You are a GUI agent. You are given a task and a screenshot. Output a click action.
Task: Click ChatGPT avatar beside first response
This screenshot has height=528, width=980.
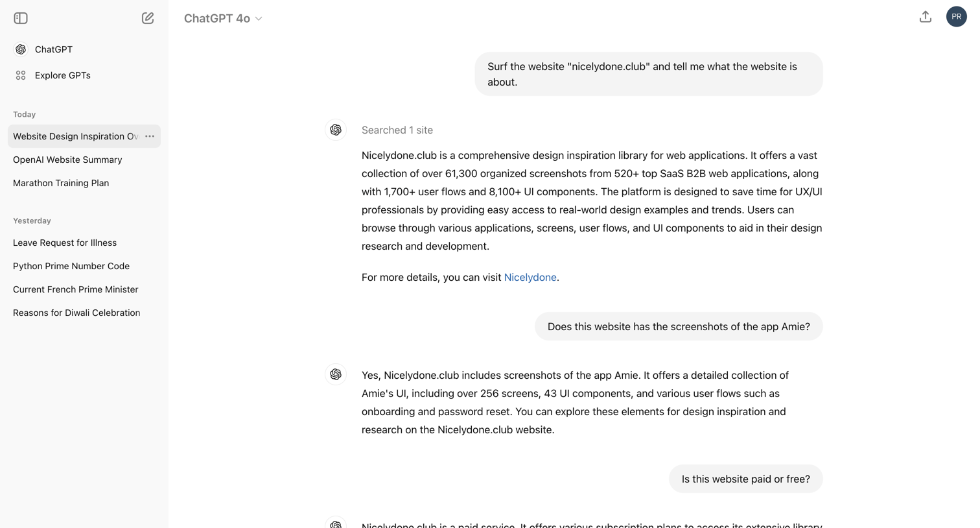coord(336,130)
